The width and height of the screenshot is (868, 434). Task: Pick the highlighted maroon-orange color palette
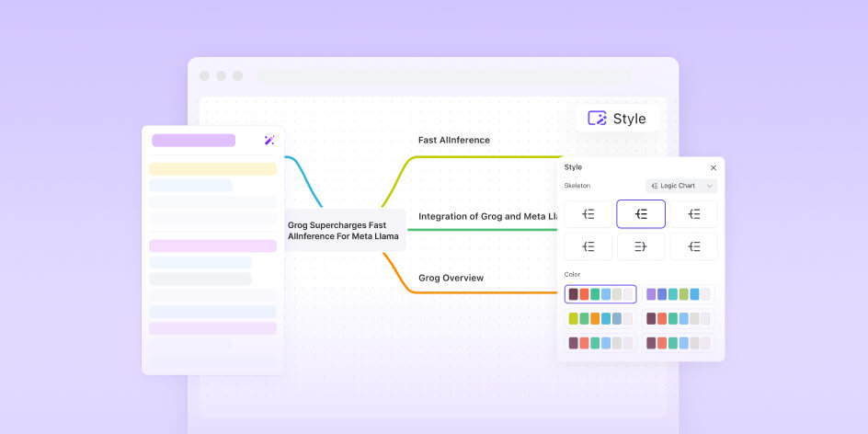pyautogui.click(x=600, y=294)
